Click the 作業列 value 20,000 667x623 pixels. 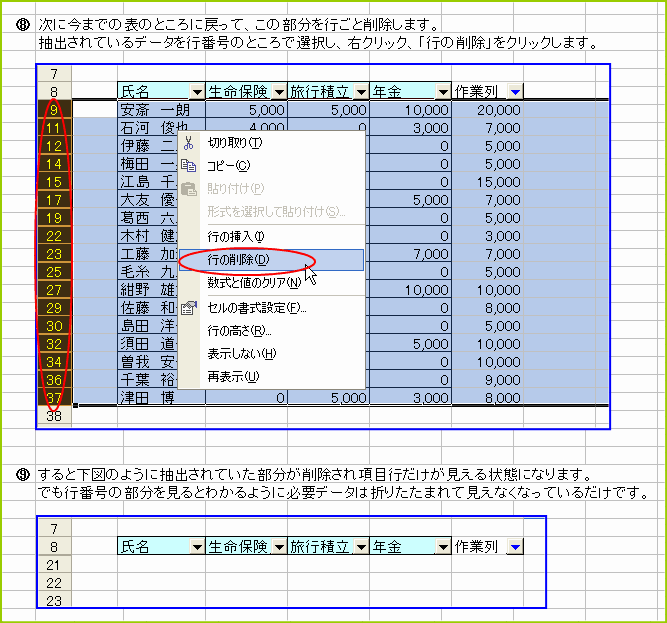coord(487,110)
